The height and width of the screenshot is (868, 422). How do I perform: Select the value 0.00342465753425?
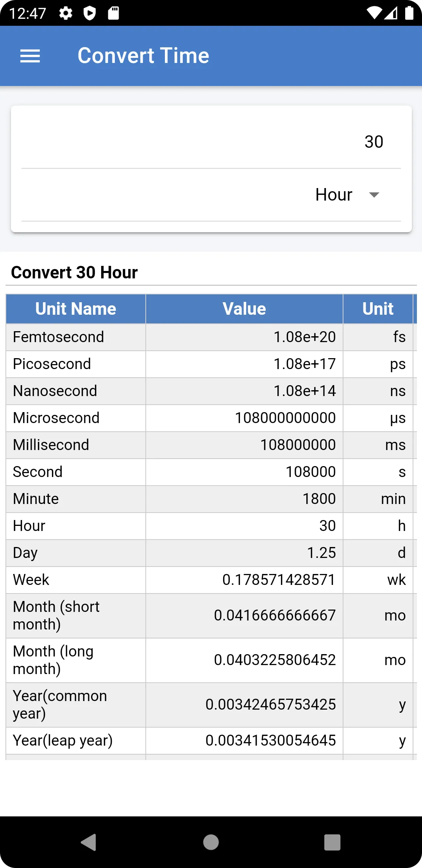[x=270, y=705]
